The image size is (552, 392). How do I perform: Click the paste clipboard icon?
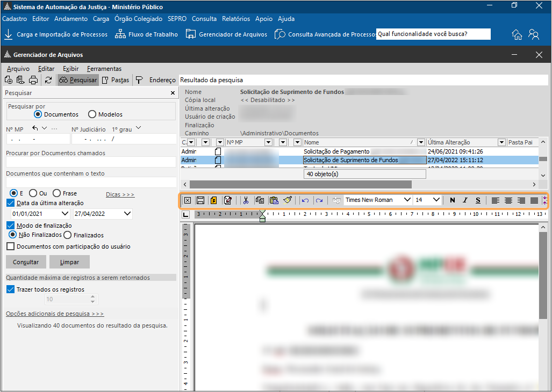(x=274, y=200)
